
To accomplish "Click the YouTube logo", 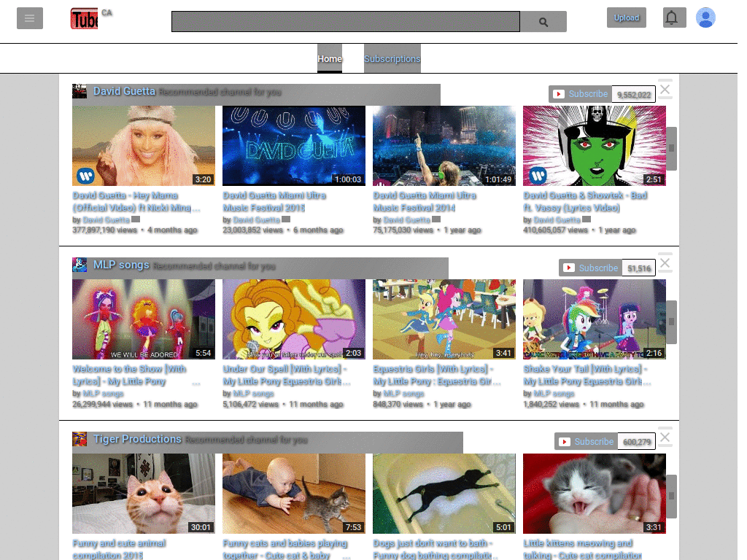I will pyautogui.click(x=85, y=19).
